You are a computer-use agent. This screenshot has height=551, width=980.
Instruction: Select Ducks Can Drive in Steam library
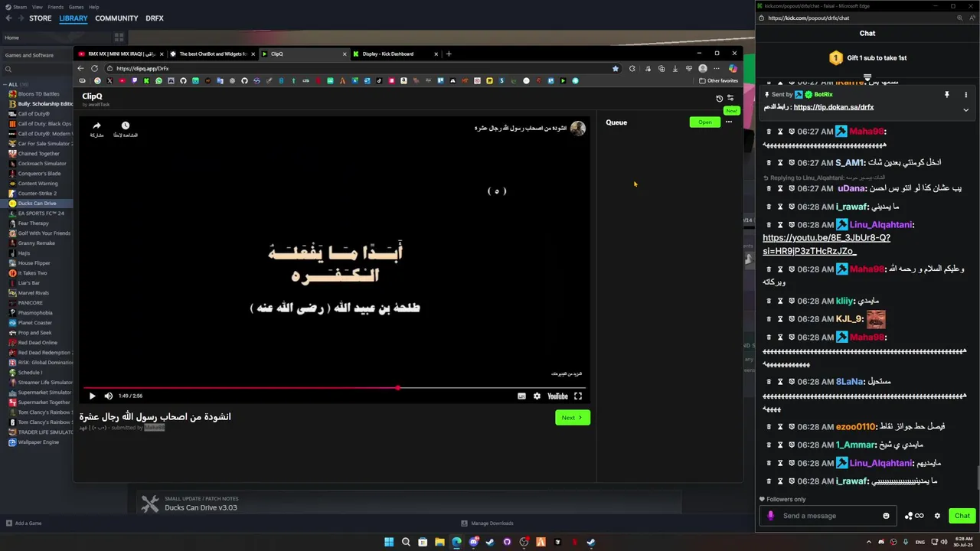coord(37,204)
